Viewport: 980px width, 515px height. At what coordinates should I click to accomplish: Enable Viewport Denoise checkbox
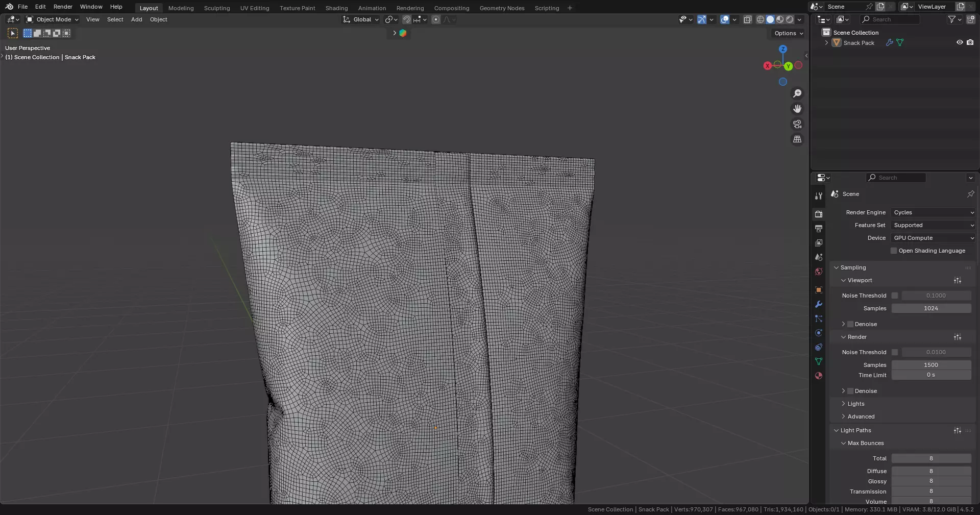coord(850,324)
